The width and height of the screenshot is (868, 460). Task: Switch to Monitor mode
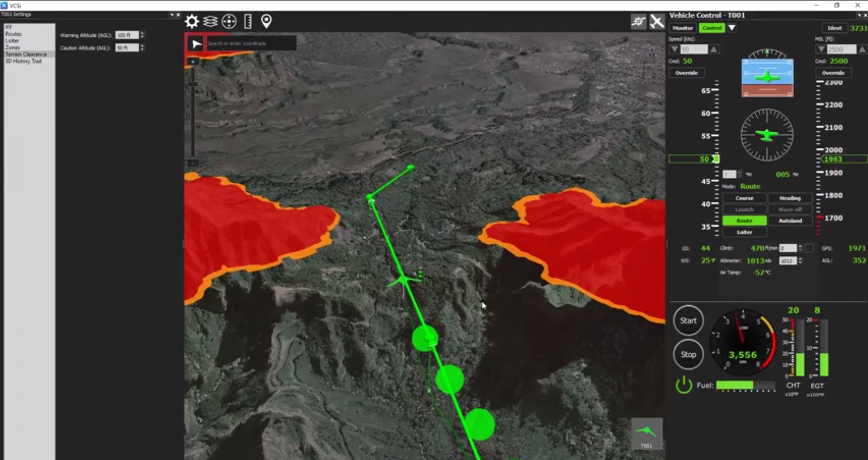click(683, 28)
